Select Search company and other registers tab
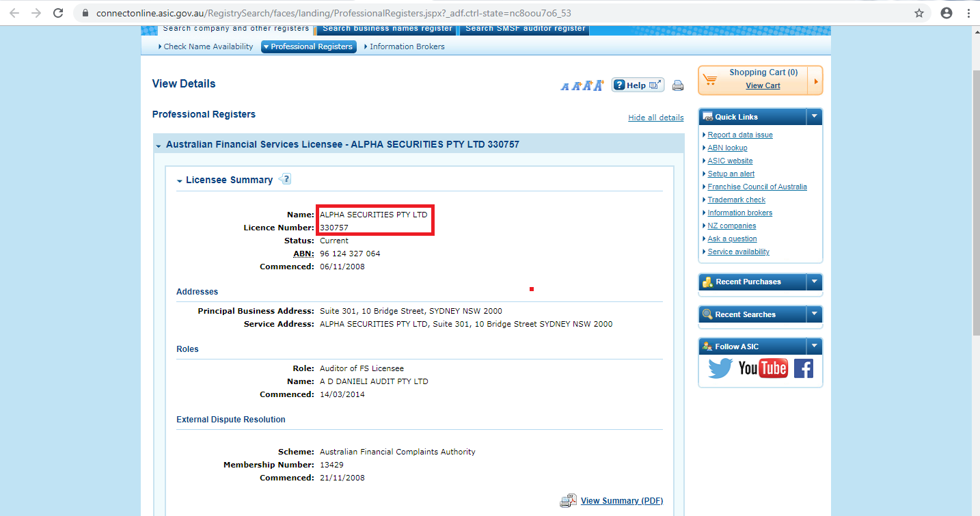The image size is (980, 516). click(236, 29)
